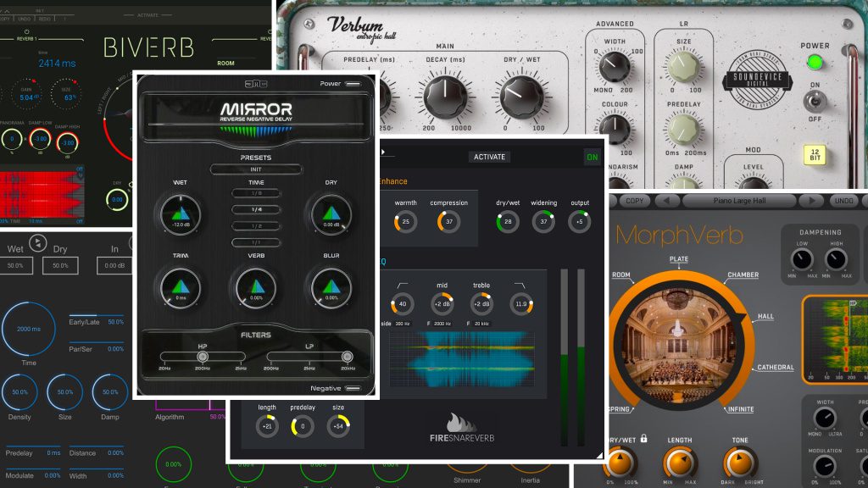The image size is (868, 488).
Task: Click the Tone knob in MorphVerb
Action: 739,463
